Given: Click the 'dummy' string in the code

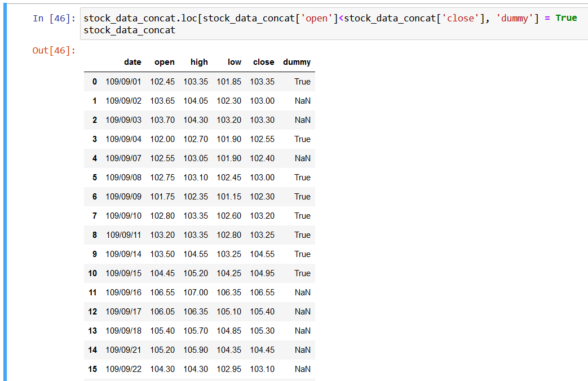Looking at the screenshot, I should click(x=516, y=18).
